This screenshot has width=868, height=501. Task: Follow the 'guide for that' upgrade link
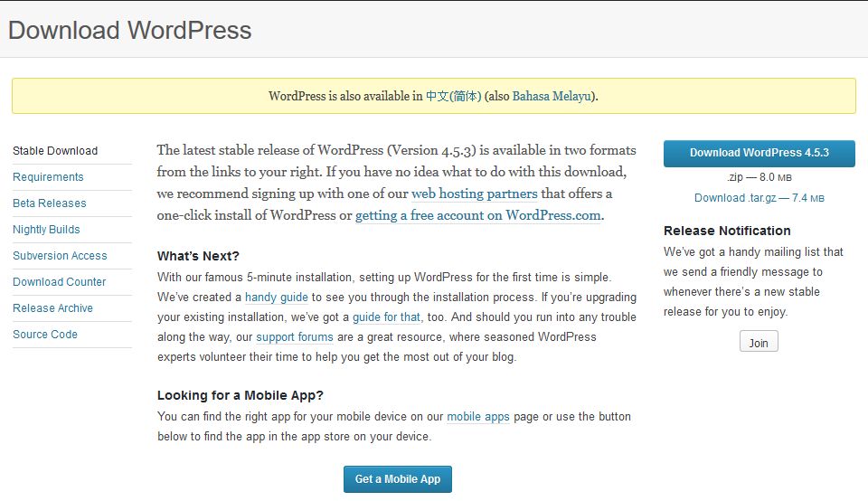click(x=386, y=317)
